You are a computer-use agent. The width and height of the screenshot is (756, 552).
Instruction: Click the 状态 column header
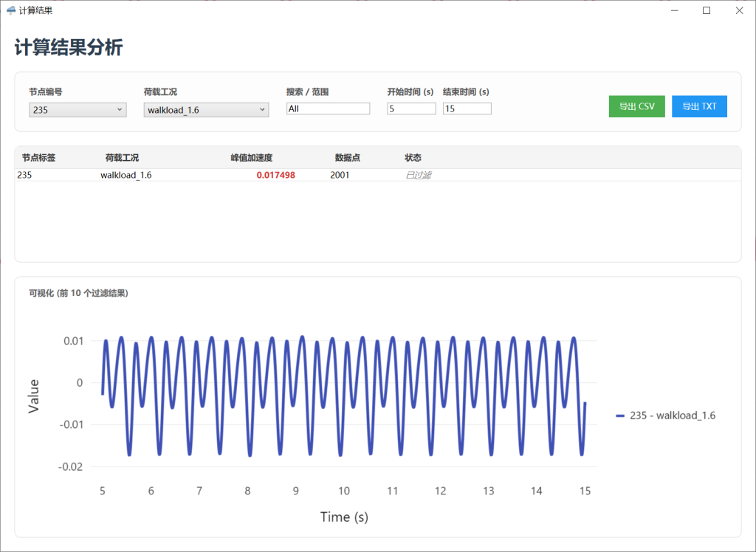tap(413, 158)
